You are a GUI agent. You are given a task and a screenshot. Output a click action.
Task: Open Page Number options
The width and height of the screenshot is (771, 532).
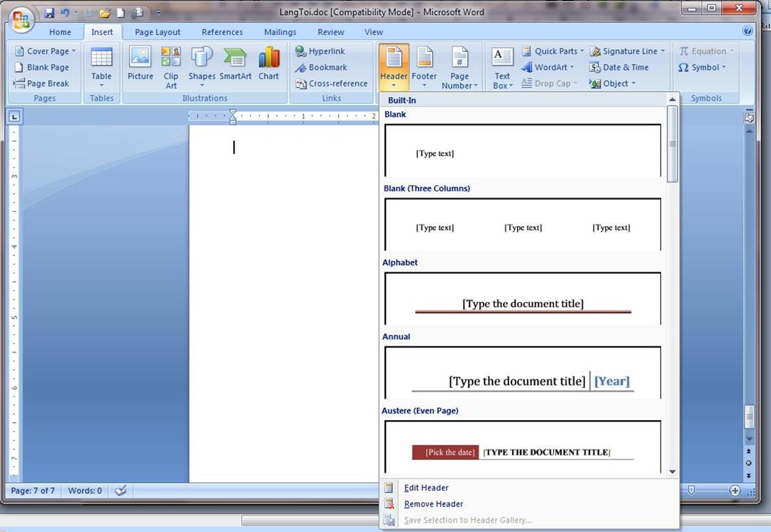coord(459,67)
